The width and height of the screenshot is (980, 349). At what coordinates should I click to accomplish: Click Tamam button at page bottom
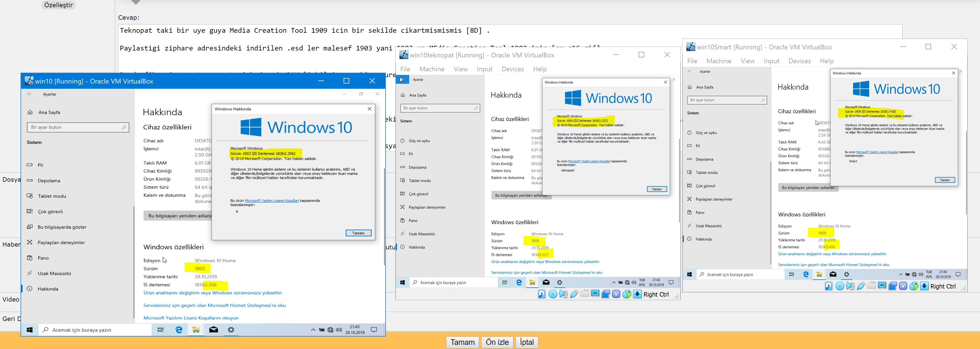click(x=462, y=342)
